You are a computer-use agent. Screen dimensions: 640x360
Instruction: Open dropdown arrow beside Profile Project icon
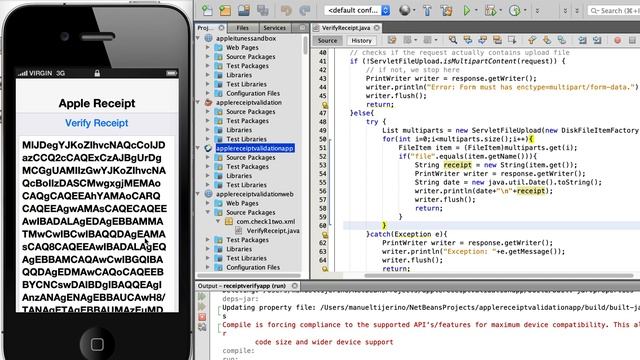525,11
